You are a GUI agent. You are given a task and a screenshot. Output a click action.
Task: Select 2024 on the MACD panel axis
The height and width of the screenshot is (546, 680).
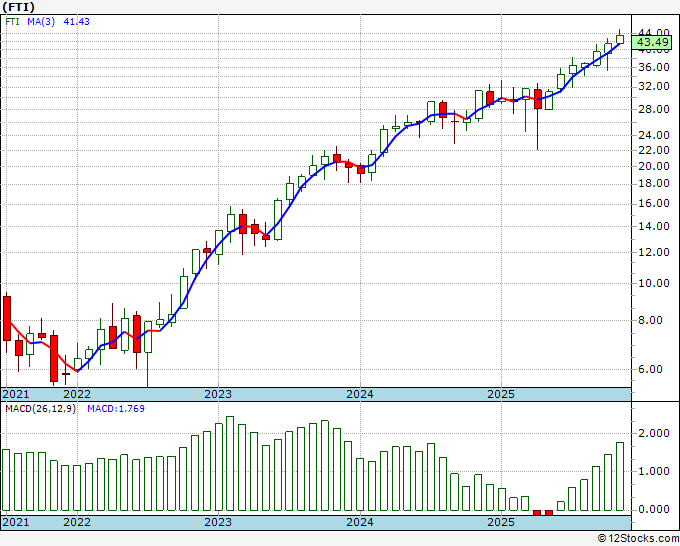[359, 522]
